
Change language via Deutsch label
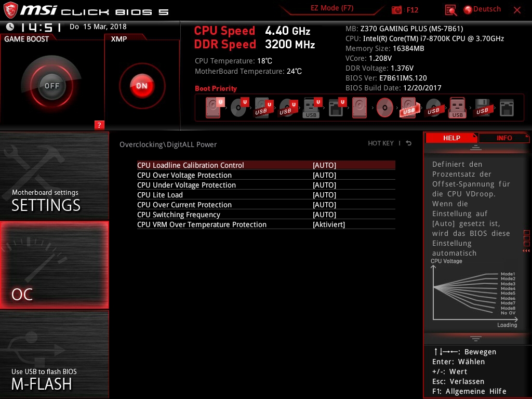point(487,9)
